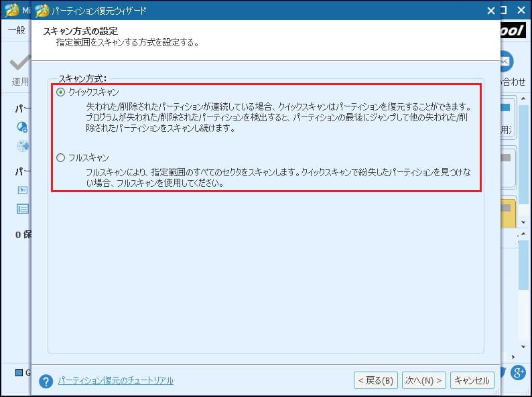Viewport: 532px width, 397px height.
Task: Click the 次へ(N) button
Action: coord(423,380)
